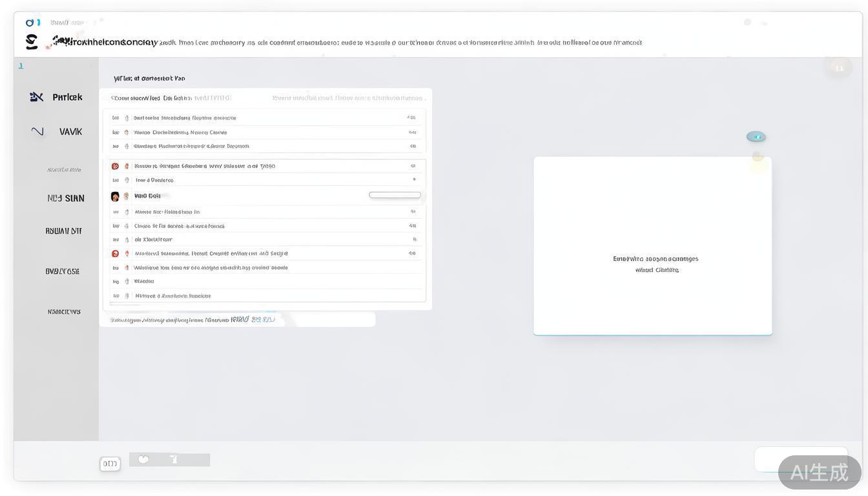This screenshot has width=868, height=496.
Task: Click the white preview panel on the right
Action: [x=652, y=245]
